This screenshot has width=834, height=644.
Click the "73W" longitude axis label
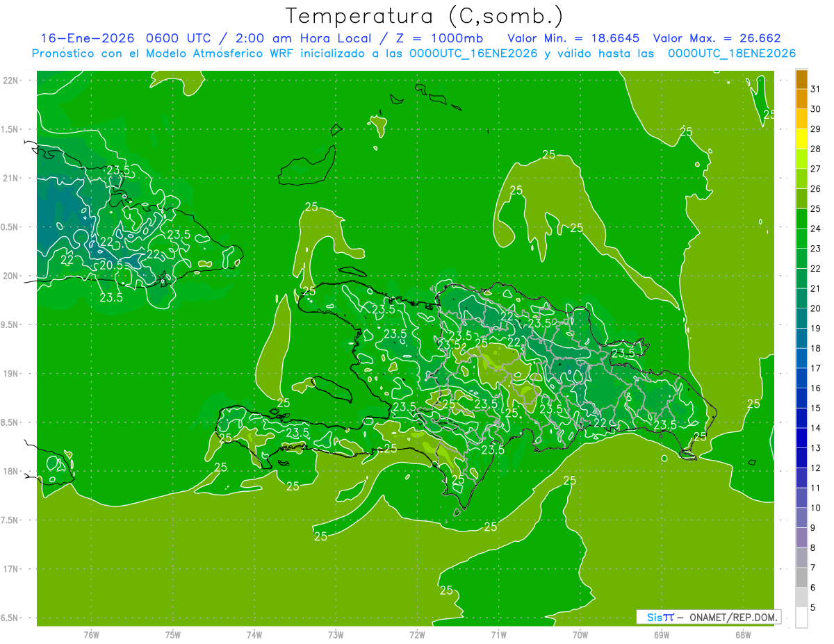pos(336,635)
